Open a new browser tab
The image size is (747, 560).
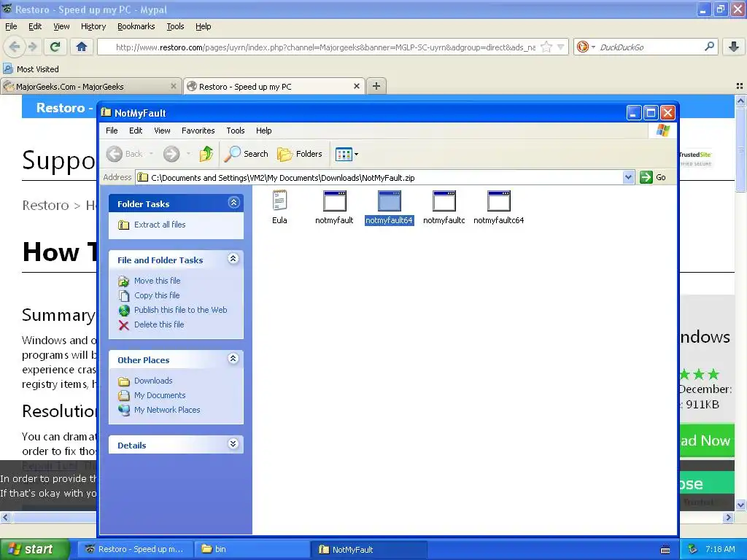376,86
